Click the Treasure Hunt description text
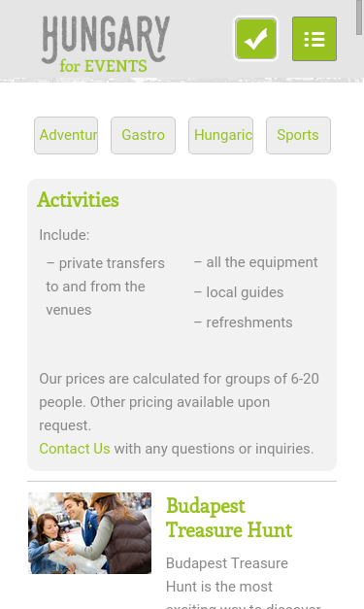364x609 pixels. point(244,583)
